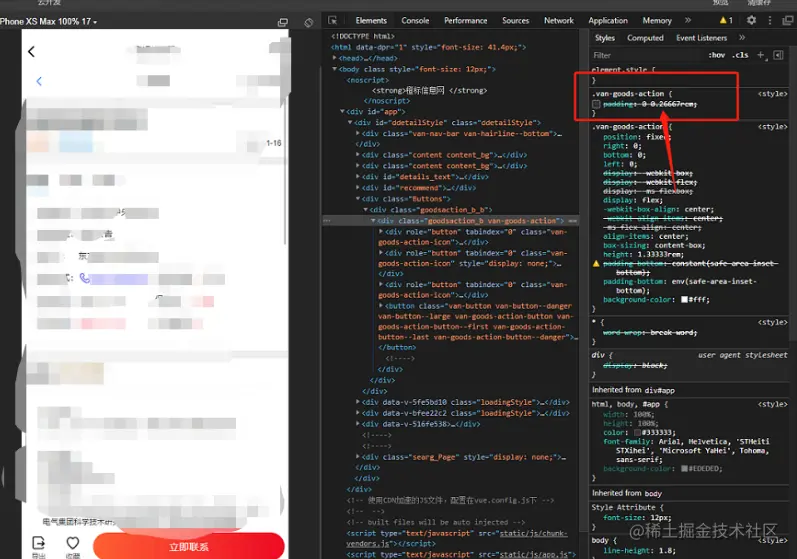The width and height of the screenshot is (797, 559).
Task: Open the DevTools three-dot menu
Action: tap(770, 20)
